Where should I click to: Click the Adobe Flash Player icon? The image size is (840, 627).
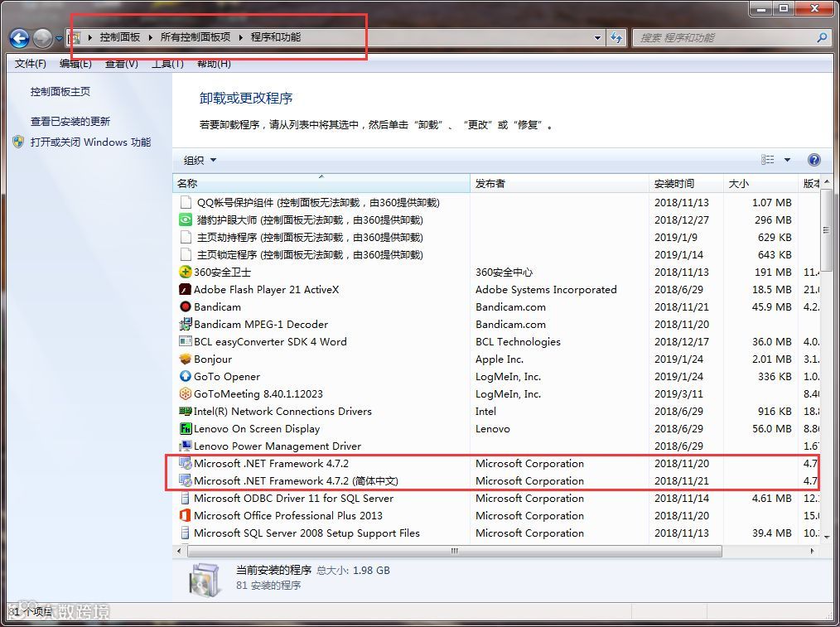(186, 289)
